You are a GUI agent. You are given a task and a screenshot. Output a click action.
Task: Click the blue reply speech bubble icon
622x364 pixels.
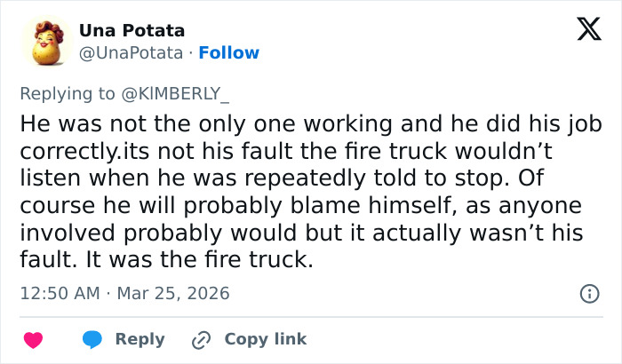coord(92,339)
